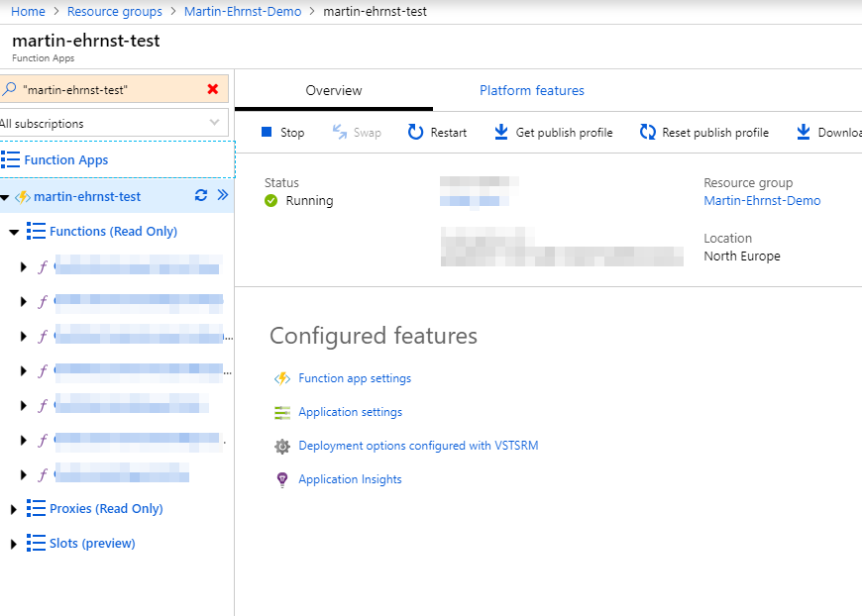
Task: Click the Restart circular arrow icon
Action: pos(415,132)
